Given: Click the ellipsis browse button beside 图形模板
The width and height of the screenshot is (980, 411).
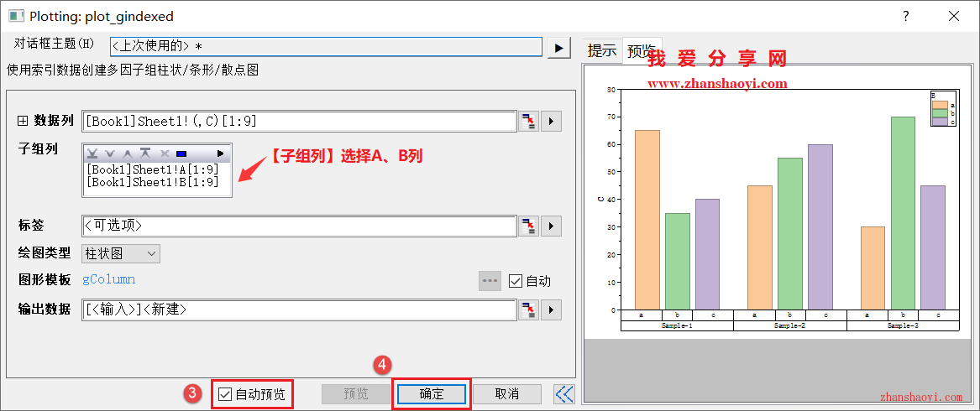Looking at the screenshot, I should pos(490,281).
